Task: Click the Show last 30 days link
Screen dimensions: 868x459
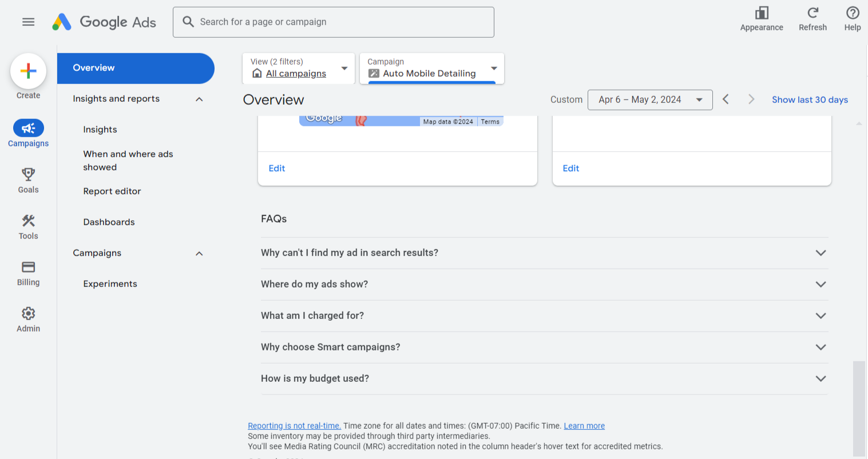Action: point(810,99)
